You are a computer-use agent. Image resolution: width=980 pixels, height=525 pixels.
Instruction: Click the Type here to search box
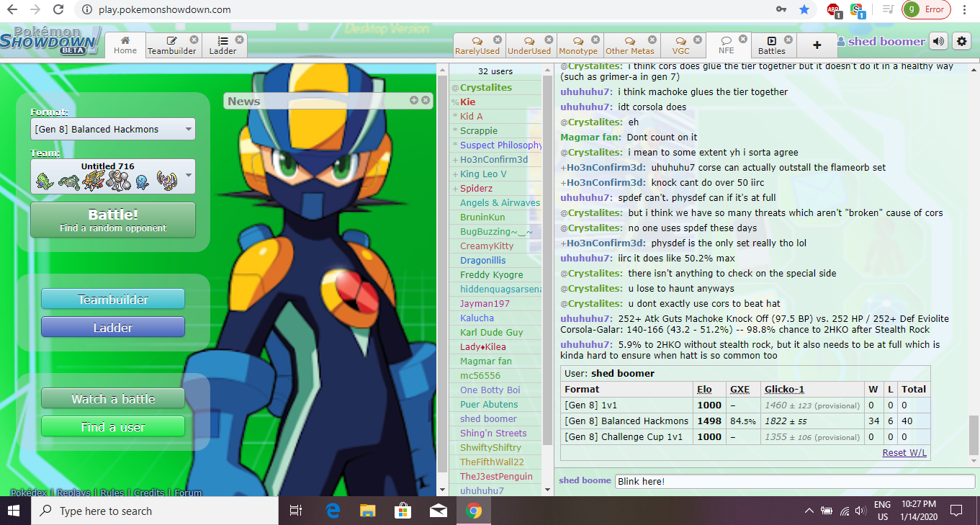point(155,511)
